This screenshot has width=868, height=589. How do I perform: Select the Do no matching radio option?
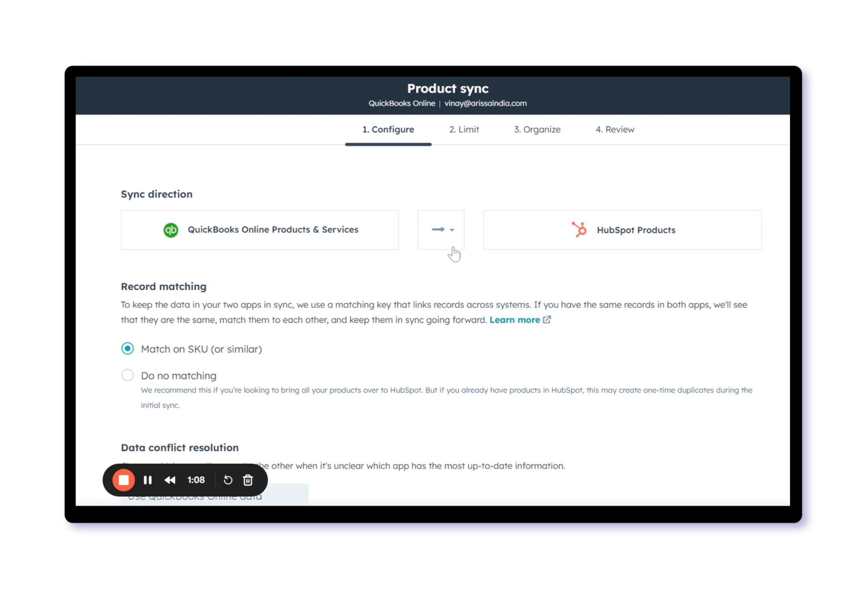pos(127,375)
